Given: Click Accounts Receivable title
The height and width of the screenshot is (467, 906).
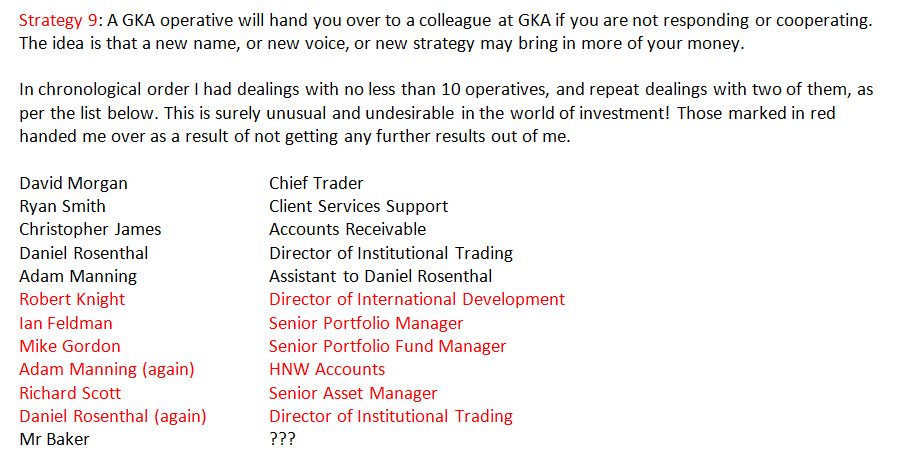Looking at the screenshot, I should 347,229.
